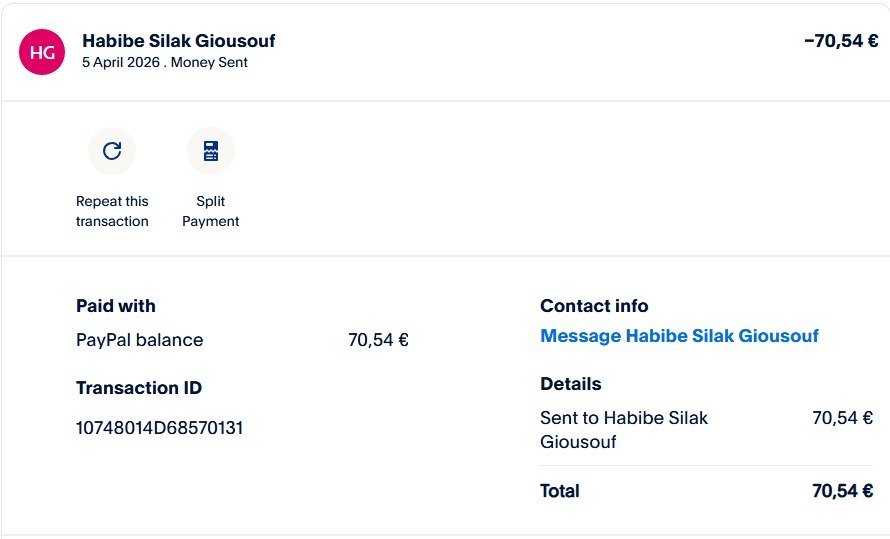Click the Split Payment calculator icon

pyautogui.click(x=211, y=151)
